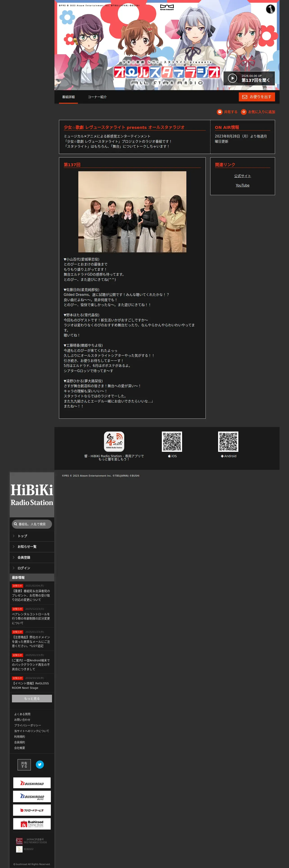Switch to the 番組詳細 tab
289x868 pixels.
(68, 97)
